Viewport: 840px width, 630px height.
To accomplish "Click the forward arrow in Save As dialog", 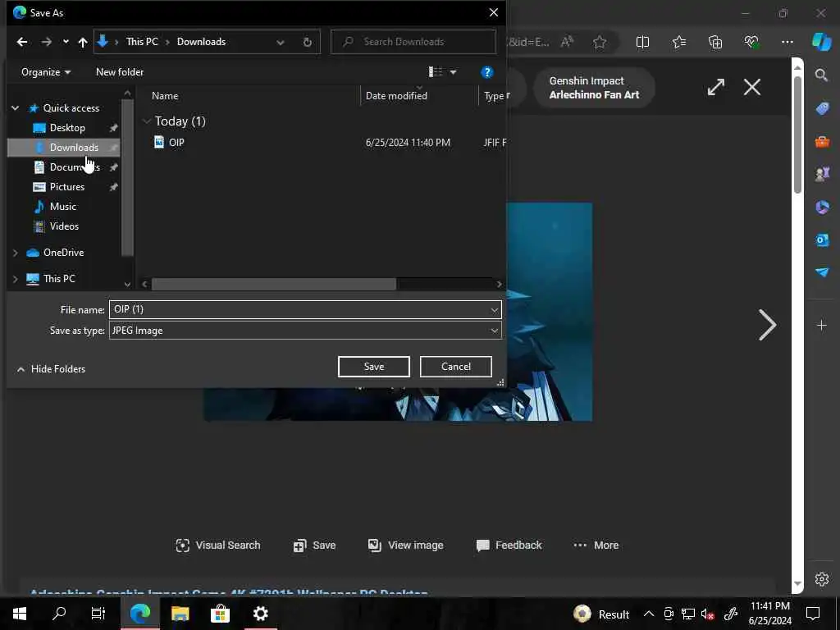I will (47, 42).
